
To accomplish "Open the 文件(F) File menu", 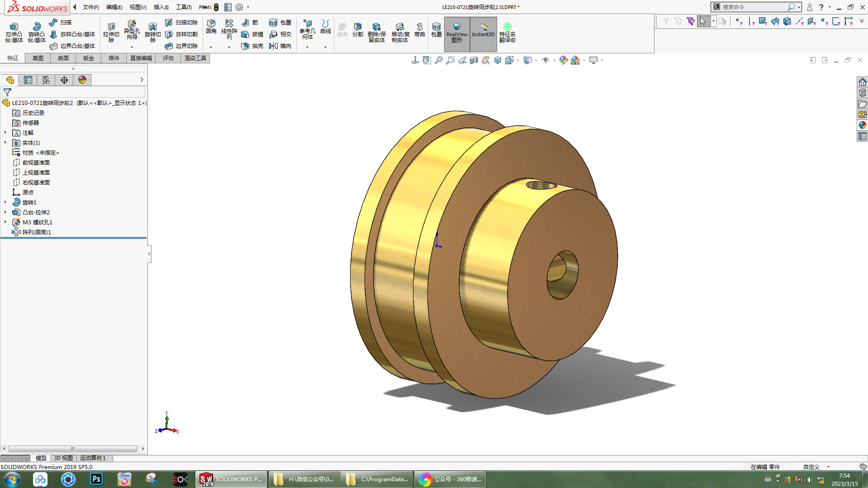I will [90, 7].
